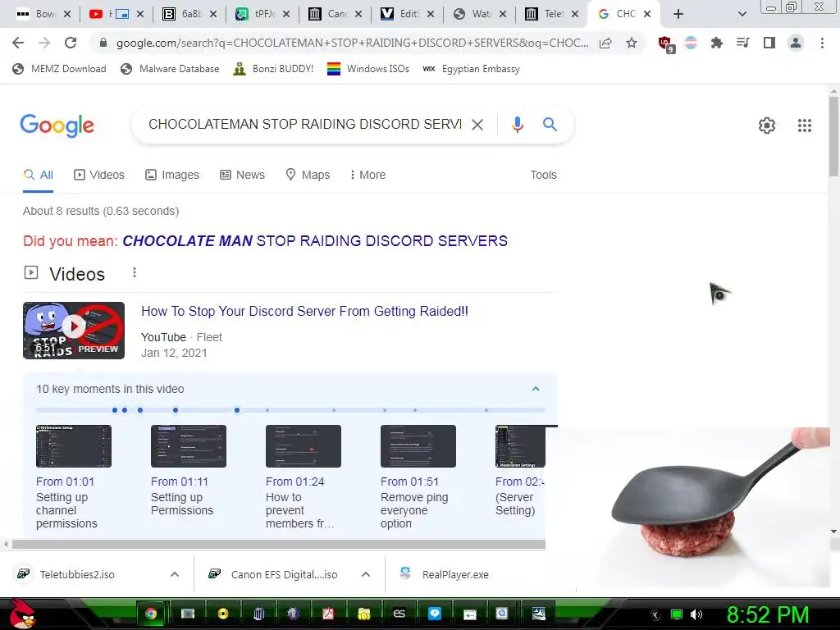Open the Extensions puzzle piece menu
Viewport: 840px width, 630px height.
coord(716,43)
